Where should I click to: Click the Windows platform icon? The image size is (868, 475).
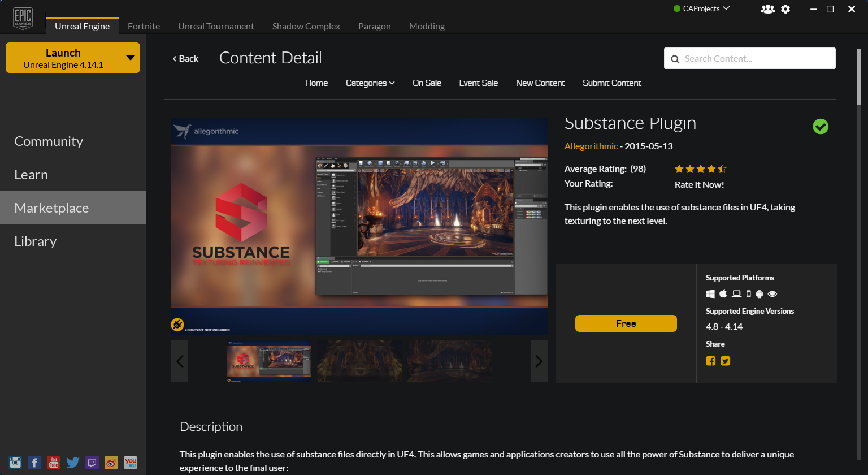tap(710, 294)
